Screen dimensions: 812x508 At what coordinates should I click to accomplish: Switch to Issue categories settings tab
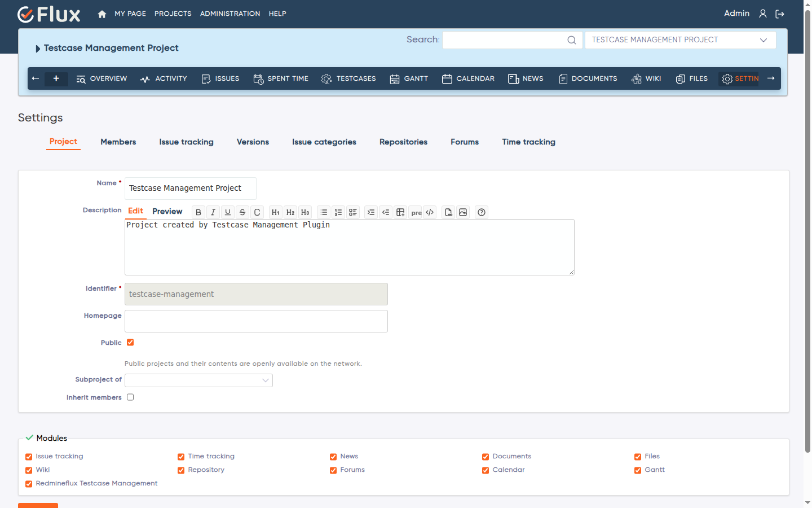click(x=324, y=142)
